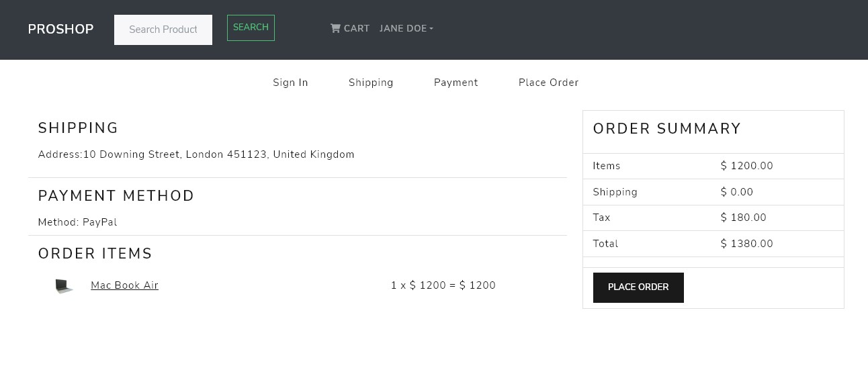This screenshot has height=374, width=868.
Task: Expand the caret beside JANE DOE
Action: [x=431, y=29]
